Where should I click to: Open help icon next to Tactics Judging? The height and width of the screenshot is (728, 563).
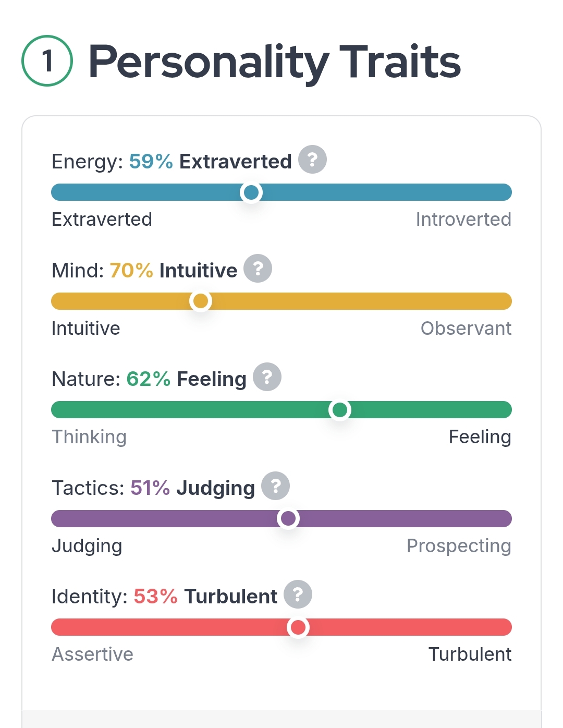point(275,486)
